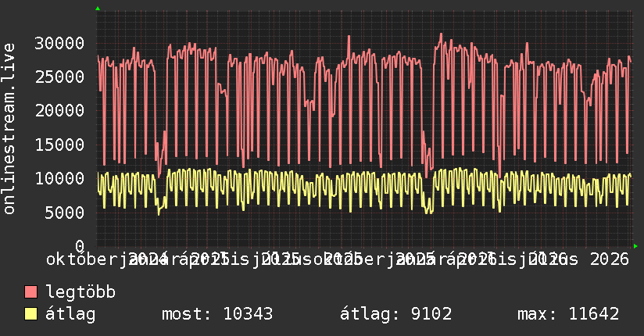The image size is (644, 336).
Task: Click the 15000 y-axis label
Action: pyautogui.click(x=59, y=145)
